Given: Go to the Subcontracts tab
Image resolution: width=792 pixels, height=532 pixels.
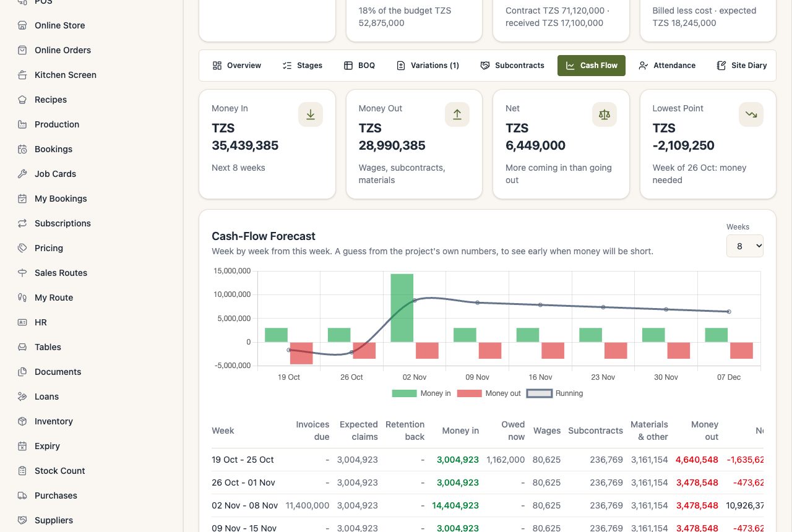Looking at the screenshot, I should pyautogui.click(x=512, y=66).
